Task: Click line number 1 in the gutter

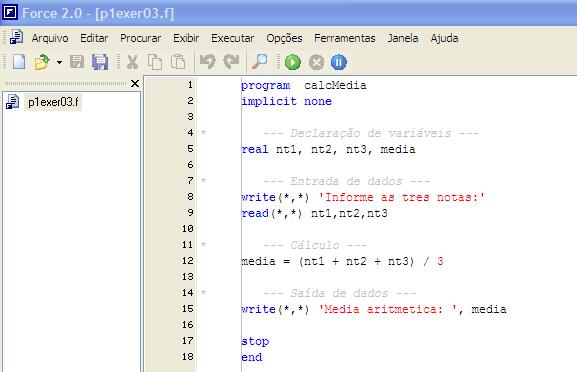Action: point(190,85)
